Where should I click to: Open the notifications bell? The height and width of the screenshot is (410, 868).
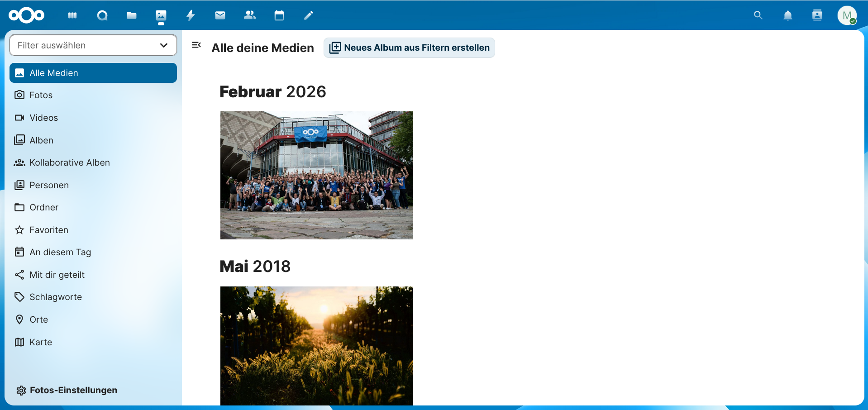[787, 15]
